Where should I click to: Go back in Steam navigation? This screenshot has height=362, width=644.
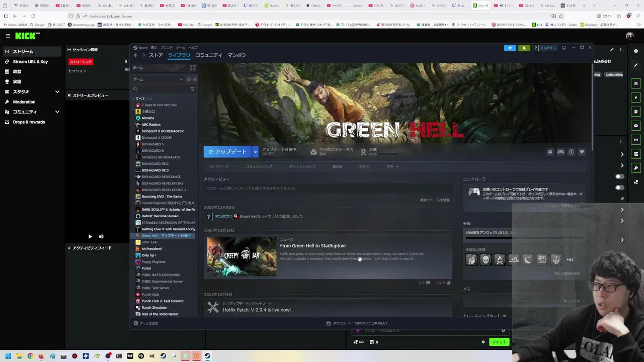click(x=135, y=55)
